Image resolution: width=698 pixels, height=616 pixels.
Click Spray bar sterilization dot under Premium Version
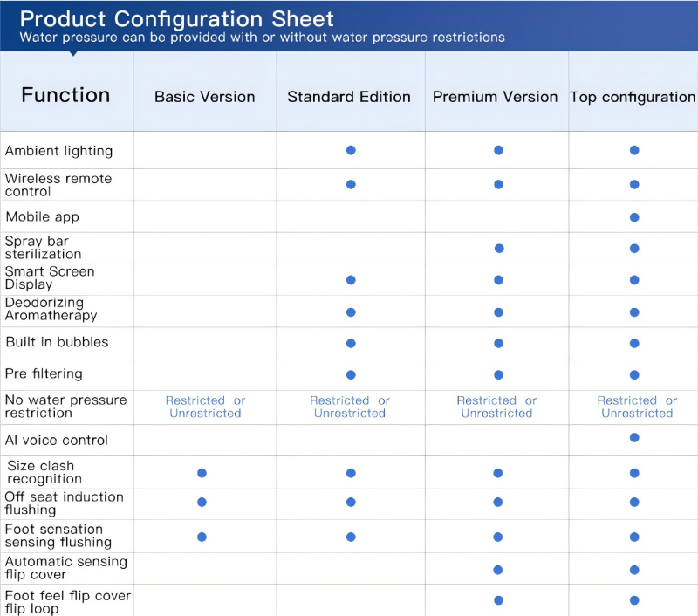pyautogui.click(x=498, y=249)
